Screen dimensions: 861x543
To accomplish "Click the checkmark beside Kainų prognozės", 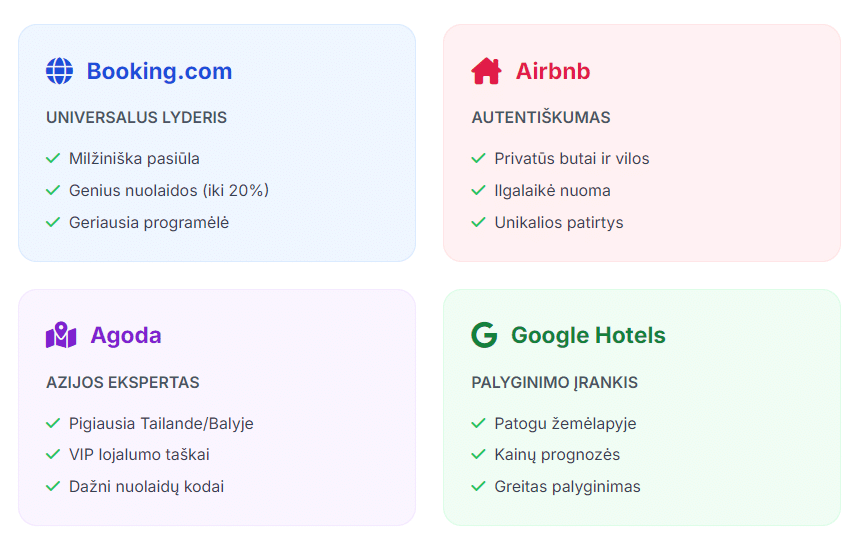I will click(x=478, y=455).
